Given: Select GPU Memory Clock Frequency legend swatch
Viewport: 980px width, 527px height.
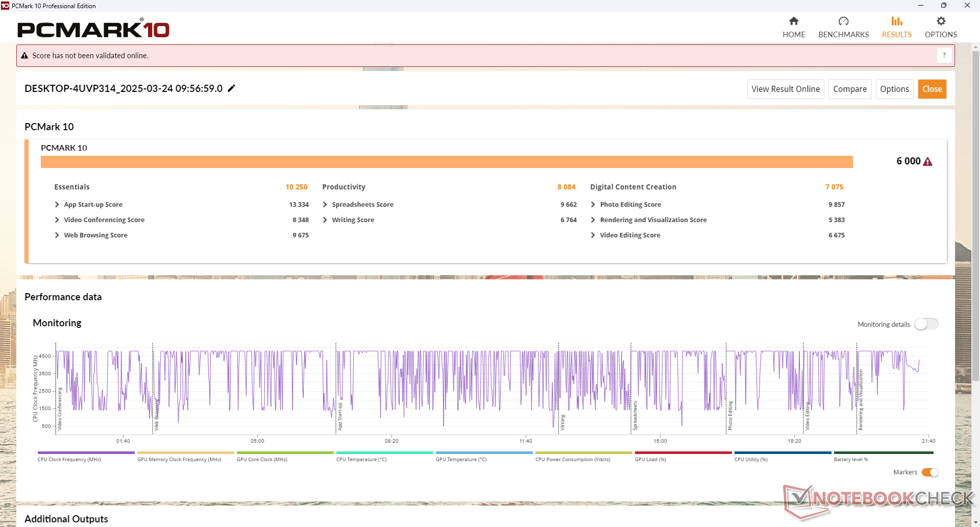Looking at the screenshot, I should click(x=186, y=452).
